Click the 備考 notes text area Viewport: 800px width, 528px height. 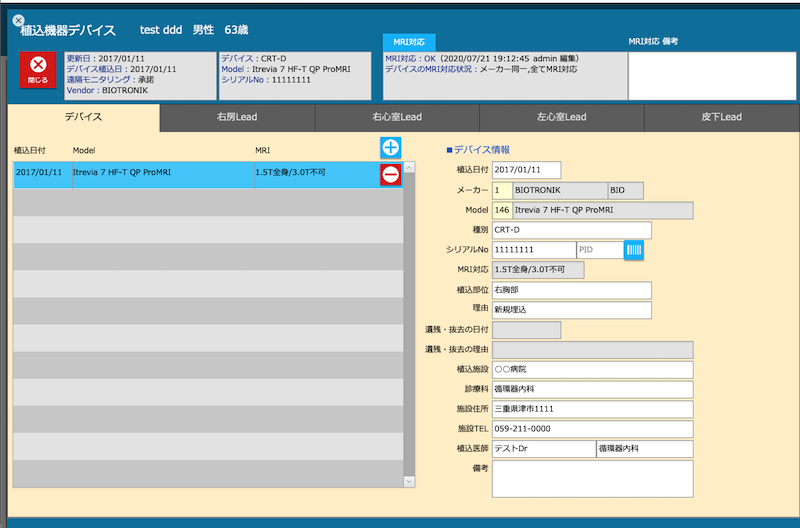click(592, 478)
